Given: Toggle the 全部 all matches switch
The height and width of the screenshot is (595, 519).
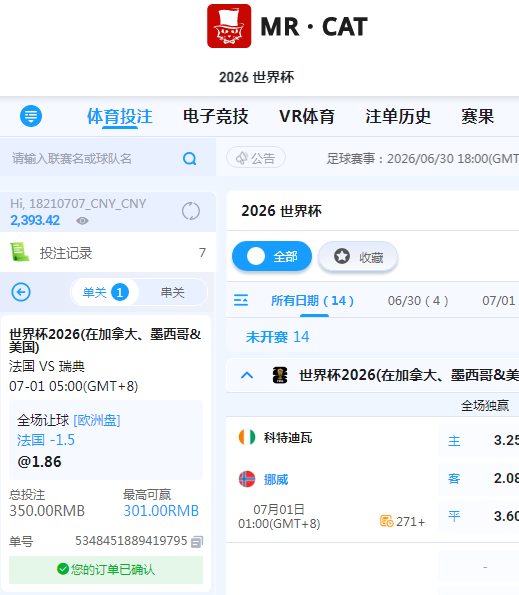Looking at the screenshot, I should click(272, 256).
